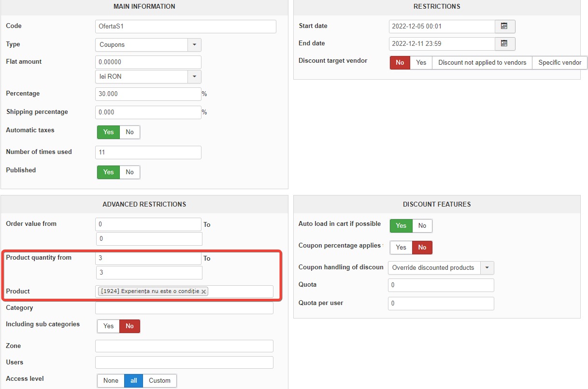The width and height of the screenshot is (588, 389).
Task: Click the Quota per user field
Action: pyautogui.click(x=441, y=304)
